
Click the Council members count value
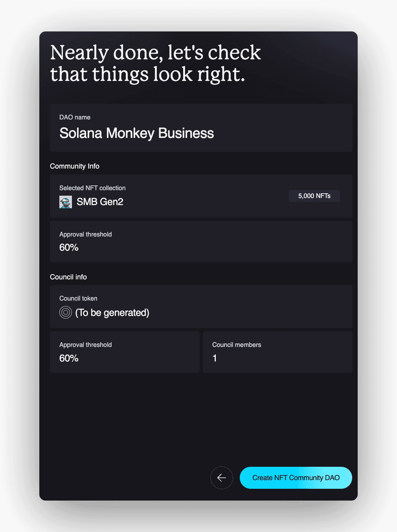215,358
